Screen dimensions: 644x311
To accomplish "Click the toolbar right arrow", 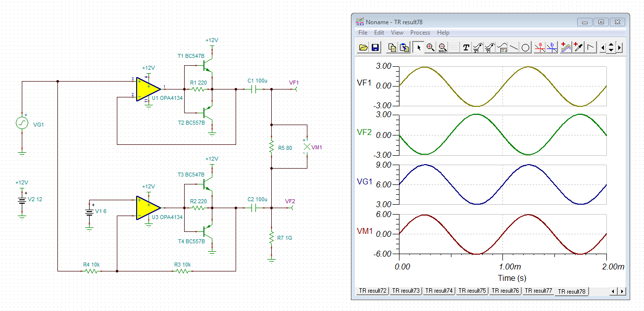I will (x=619, y=47).
